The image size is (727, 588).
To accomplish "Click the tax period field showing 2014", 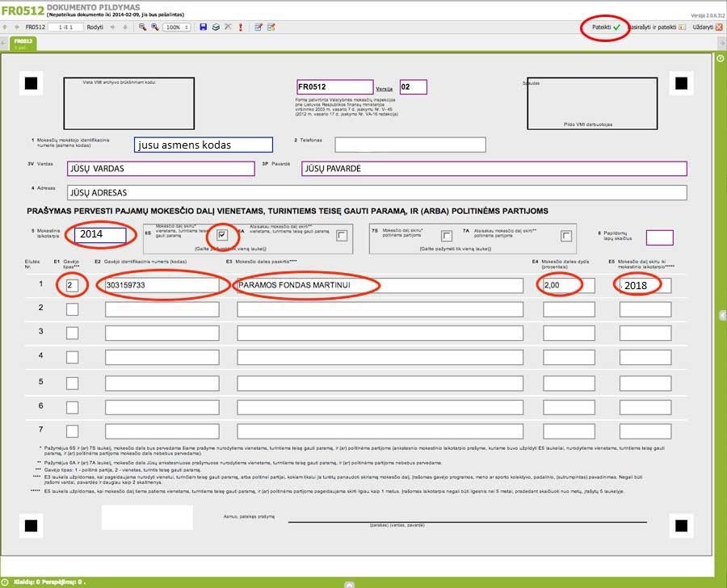I will point(100,235).
